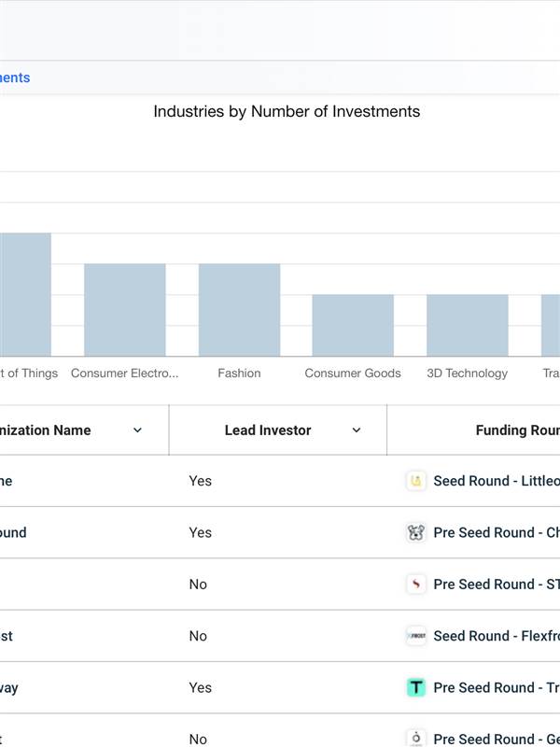Click the Consumer Goods axis label
The image size is (560, 747).
pyautogui.click(x=353, y=373)
